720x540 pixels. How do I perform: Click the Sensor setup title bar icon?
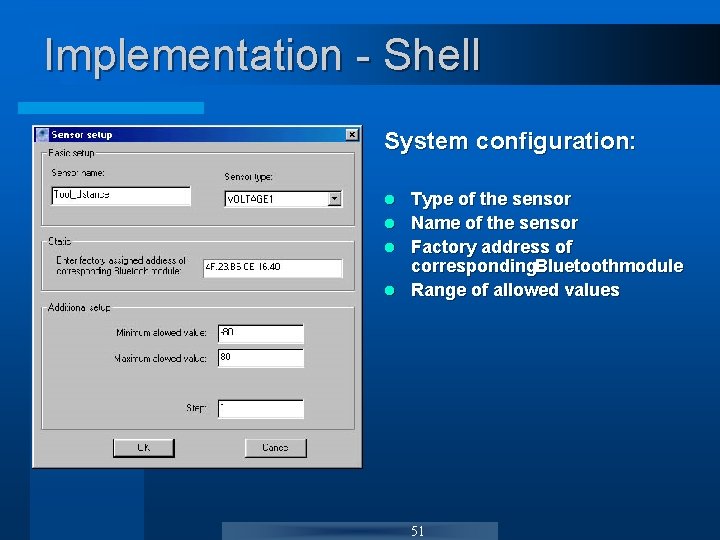pyautogui.click(x=42, y=135)
